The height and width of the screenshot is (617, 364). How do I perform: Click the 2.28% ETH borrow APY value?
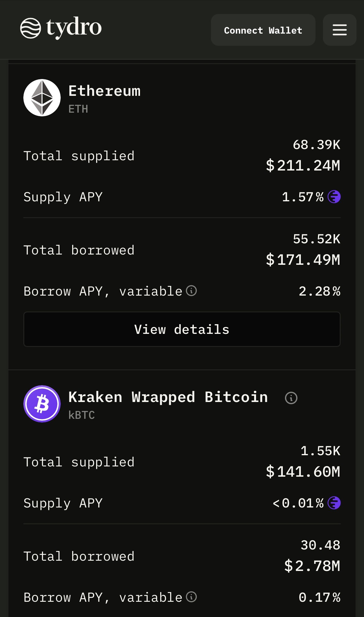[320, 291]
